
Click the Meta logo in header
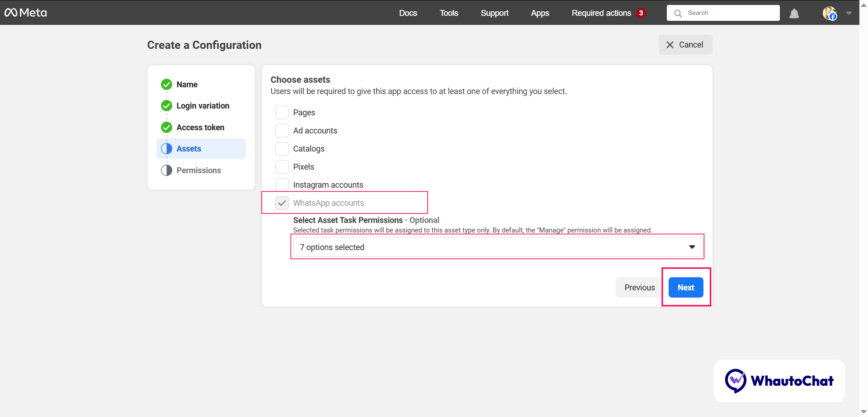point(26,13)
